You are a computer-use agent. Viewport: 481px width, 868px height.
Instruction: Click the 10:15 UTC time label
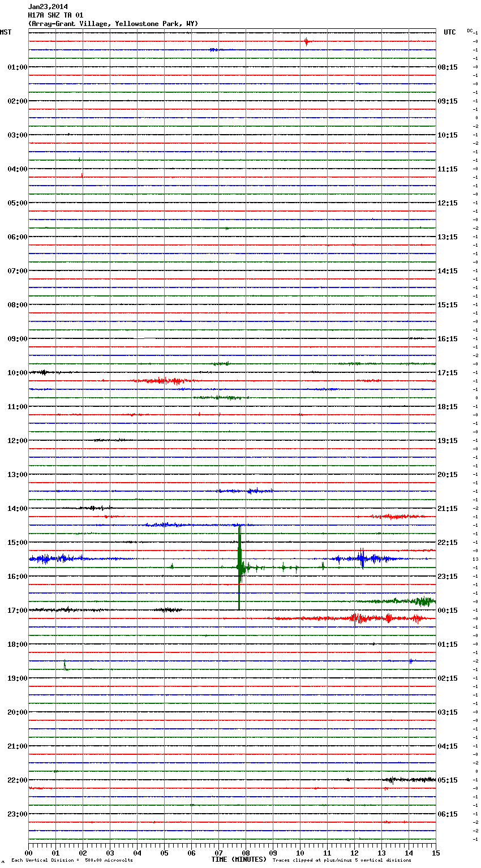pyautogui.click(x=448, y=135)
